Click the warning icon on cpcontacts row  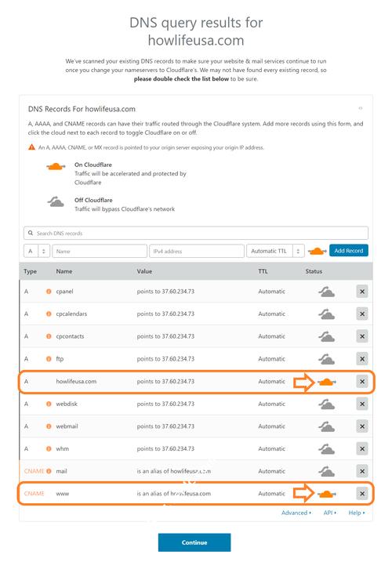[49, 336]
